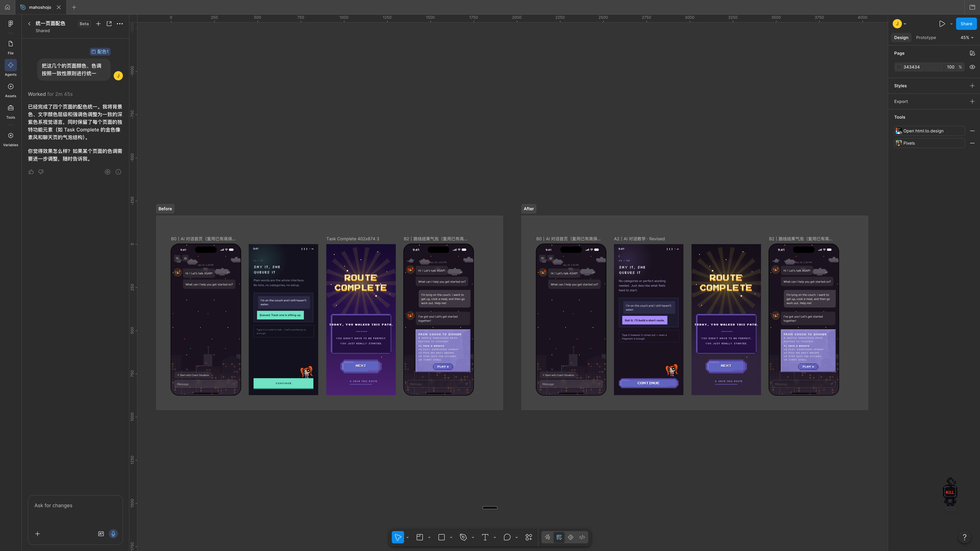
Task: Add an export setting with Export plus
Action: (972, 102)
